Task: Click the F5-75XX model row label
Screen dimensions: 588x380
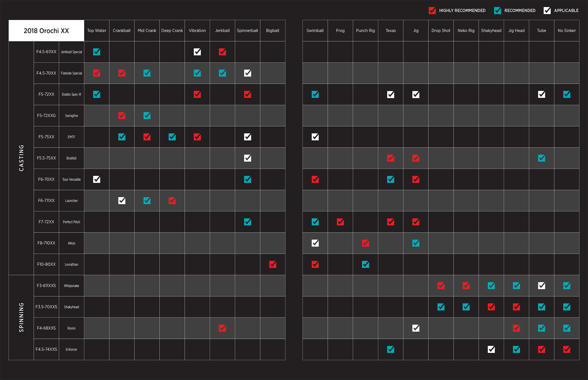Action: (x=46, y=137)
